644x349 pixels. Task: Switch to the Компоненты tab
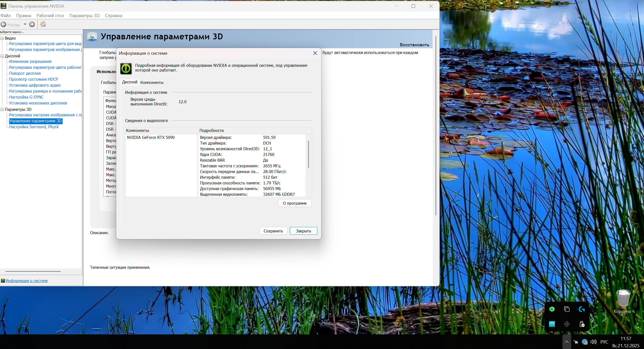pyautogui.click(x=152, y=82)
